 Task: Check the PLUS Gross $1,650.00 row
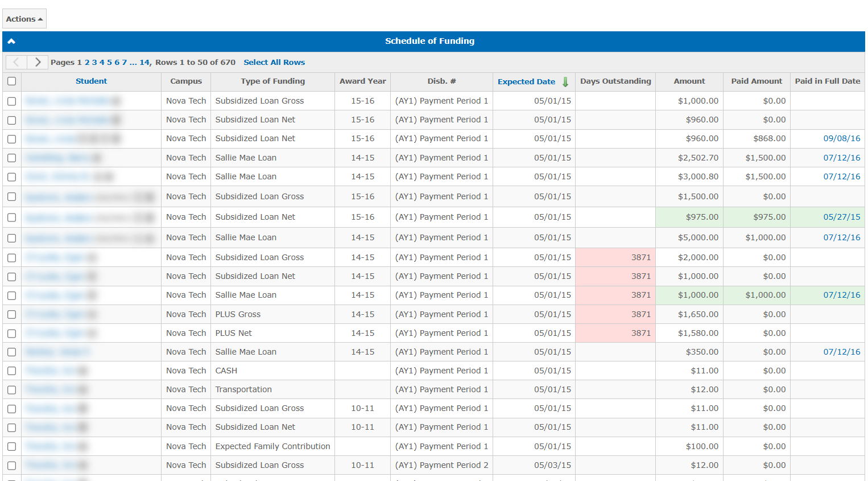(x=11, y=314)
